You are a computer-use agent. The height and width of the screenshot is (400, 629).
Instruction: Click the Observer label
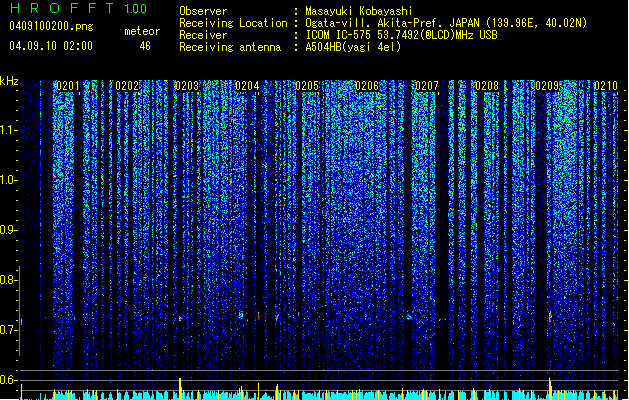(x=203, y=11)
